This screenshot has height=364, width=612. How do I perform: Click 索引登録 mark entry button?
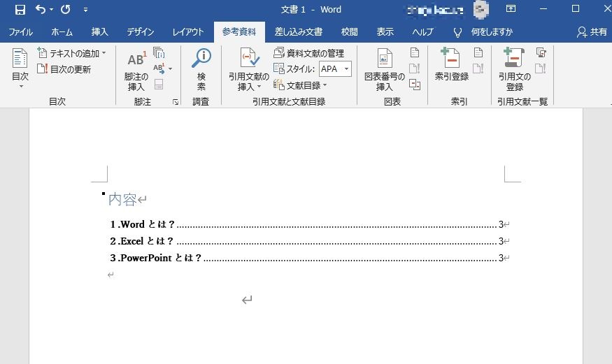coord(452,64)
